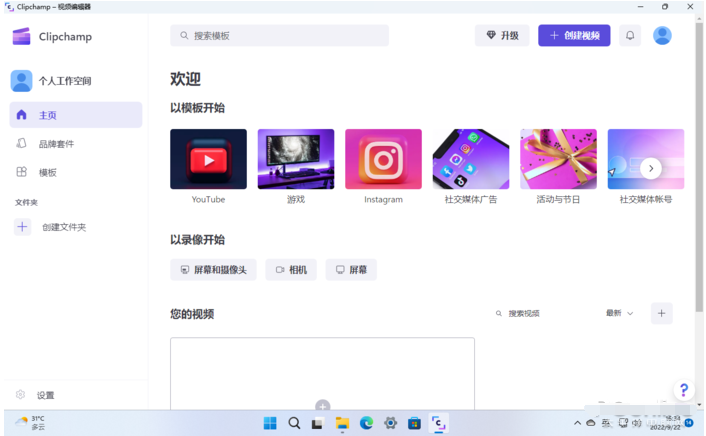Start recording with 相机
Viewport: 706px width, 436px height.
291,270
